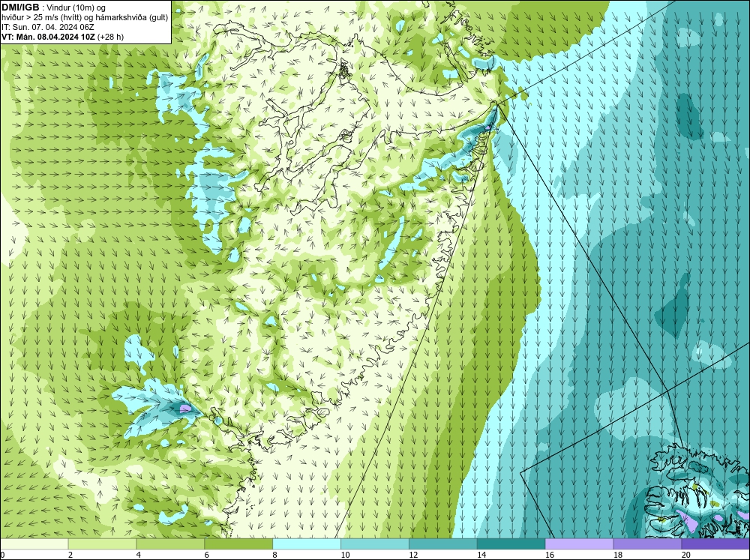Select the 4–6 m/s green swatch
Image resolution: width=750 pixels, height=560 pixels.
coord(170,544)
